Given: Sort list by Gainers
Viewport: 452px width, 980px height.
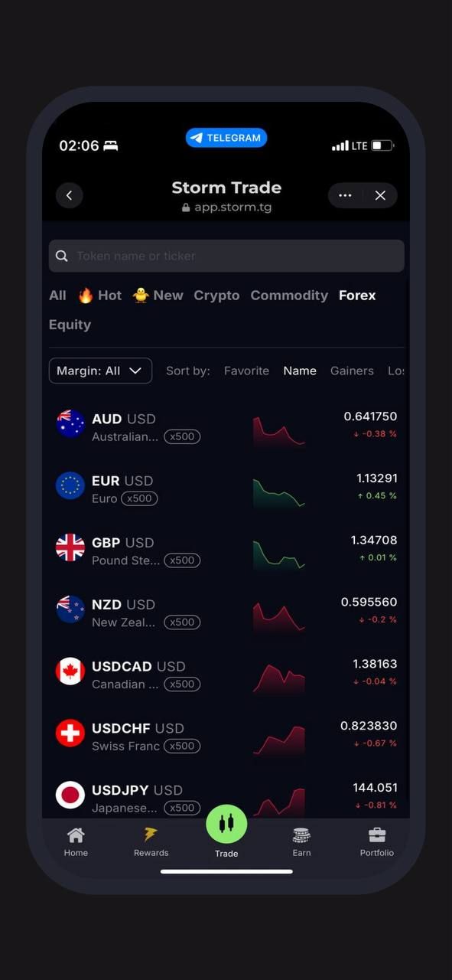Looking at the screenshot, I should tap(352, 371).
